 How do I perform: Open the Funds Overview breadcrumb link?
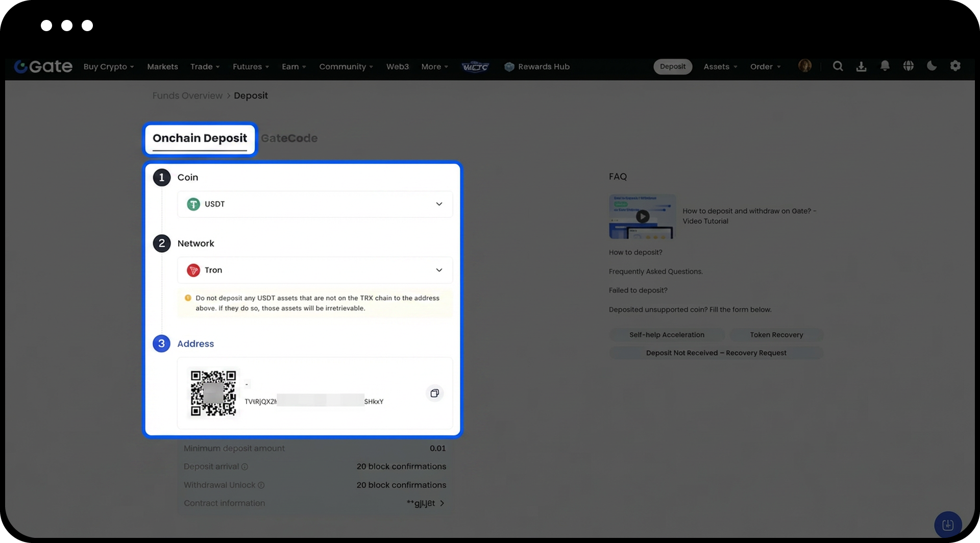click(x=187, y=96)
